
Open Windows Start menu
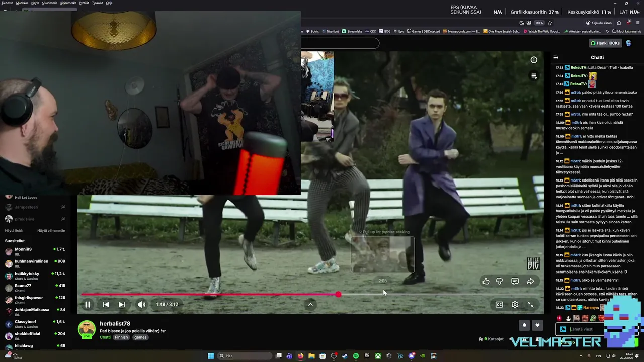pos(211,356)
